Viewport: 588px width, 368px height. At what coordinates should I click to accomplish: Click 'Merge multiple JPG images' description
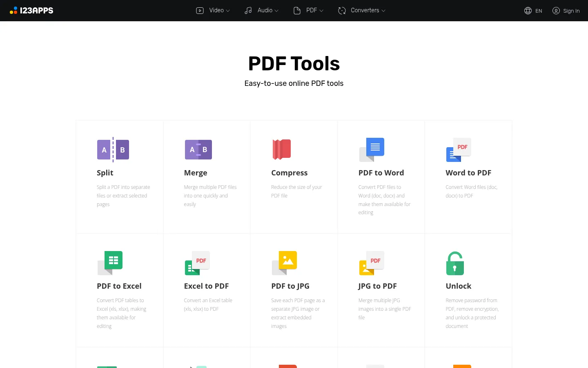385,309
